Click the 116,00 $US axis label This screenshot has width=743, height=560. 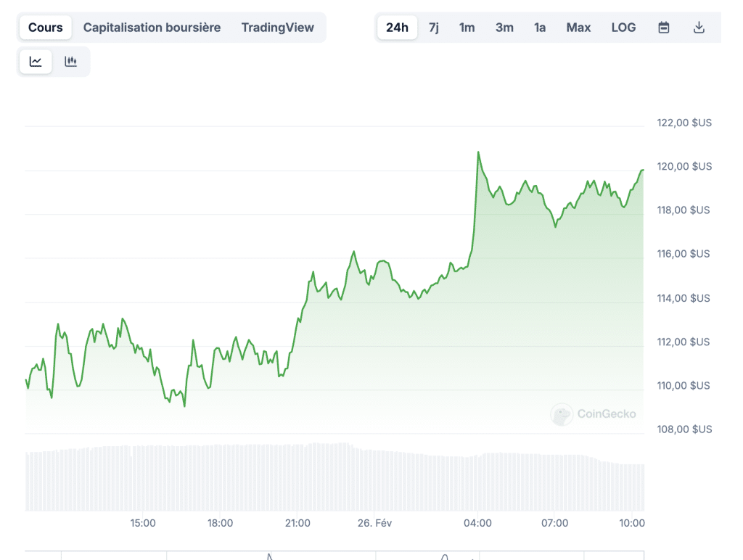(x=684, y=253)
